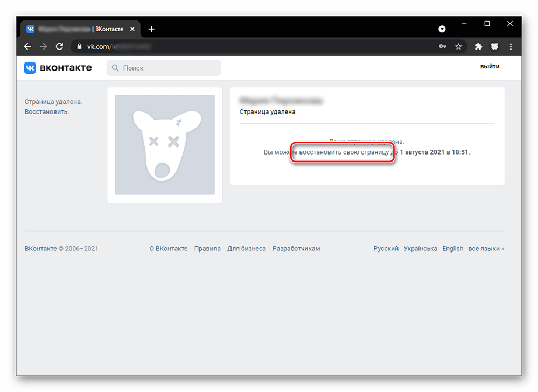Select the ВКонтакте browser tab
The height and width of the screenshot is (392, 538).
tap(81, 29)
